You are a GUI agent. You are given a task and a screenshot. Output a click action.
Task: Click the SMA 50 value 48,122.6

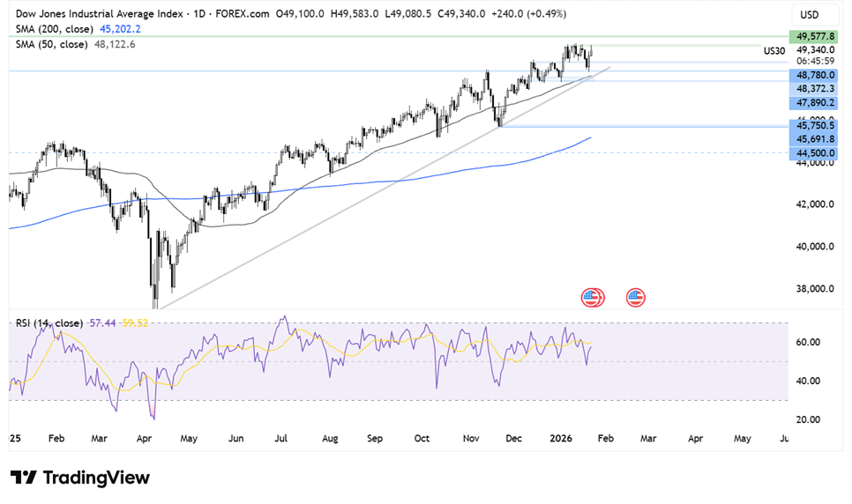pyautogui.click(x=115, y=44)
